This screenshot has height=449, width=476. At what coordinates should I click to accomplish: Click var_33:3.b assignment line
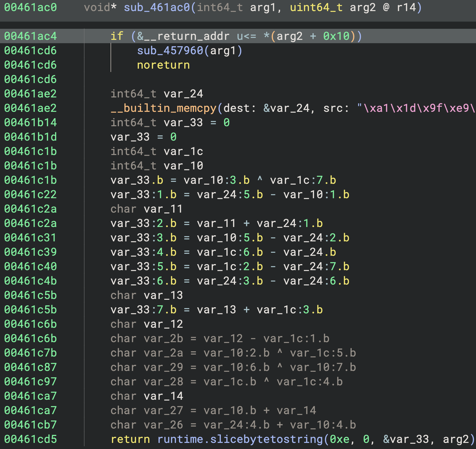230,238
